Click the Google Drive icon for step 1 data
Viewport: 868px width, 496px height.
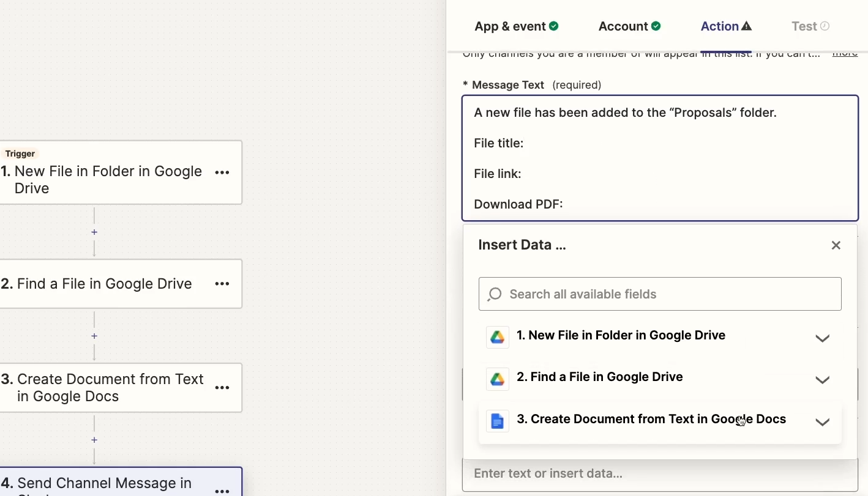point(498,337)
